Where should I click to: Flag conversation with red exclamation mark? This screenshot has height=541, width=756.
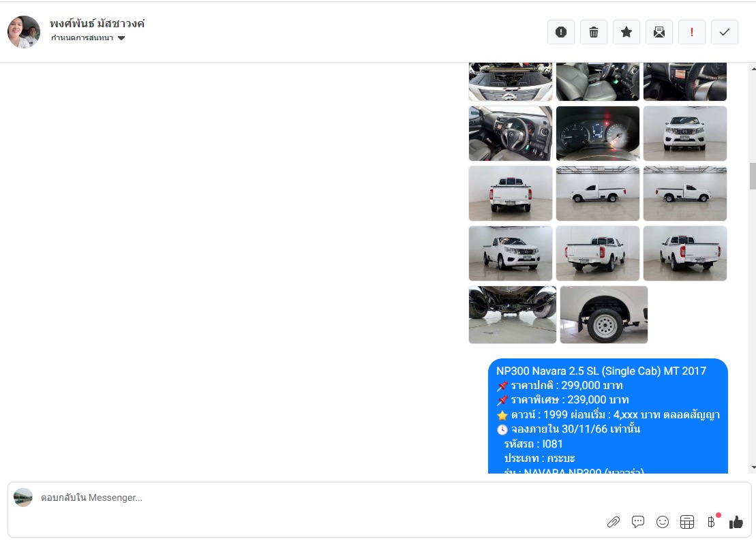pyautogui.click(x=692, y=32)
